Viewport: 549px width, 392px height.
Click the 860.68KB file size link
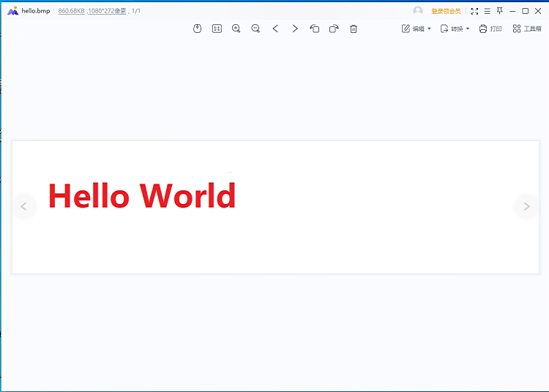pyautogui.click(x=72, y=11)
